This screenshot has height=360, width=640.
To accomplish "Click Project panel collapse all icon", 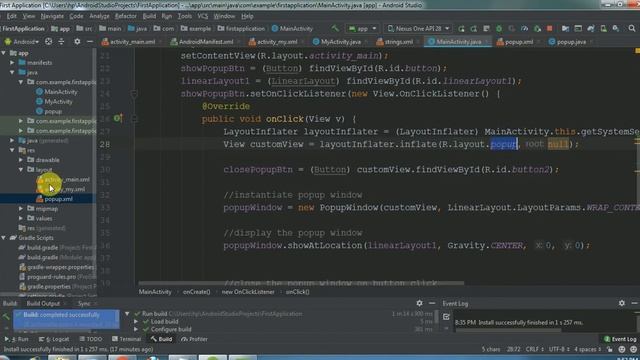I will [61, 42].
